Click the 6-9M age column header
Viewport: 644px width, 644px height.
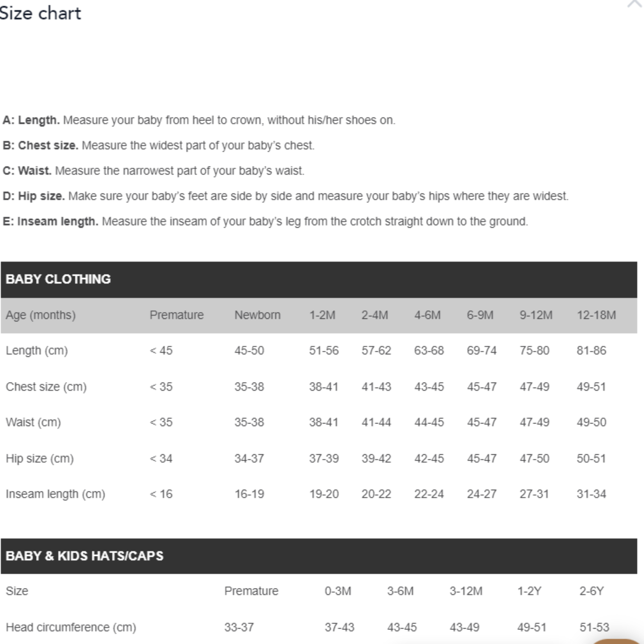pyautogui.click(x=480, y=315)
